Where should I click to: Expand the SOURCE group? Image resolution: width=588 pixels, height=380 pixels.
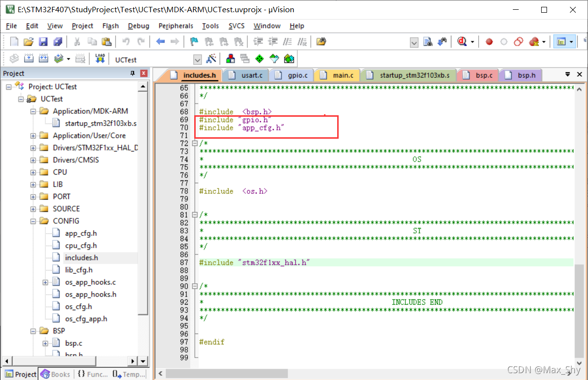pyautogui.click(x=33, y=209)
